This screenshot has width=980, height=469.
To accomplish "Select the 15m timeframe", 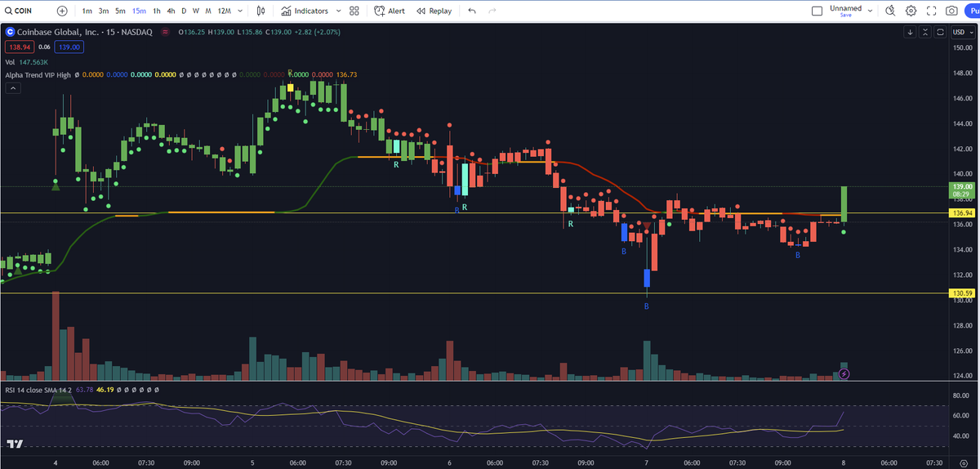I will (x=139, y=11).
